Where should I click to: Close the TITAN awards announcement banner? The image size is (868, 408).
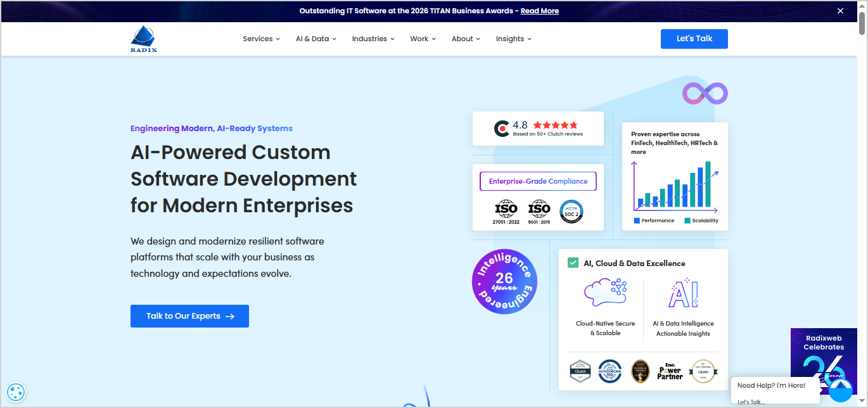point(841,11)
